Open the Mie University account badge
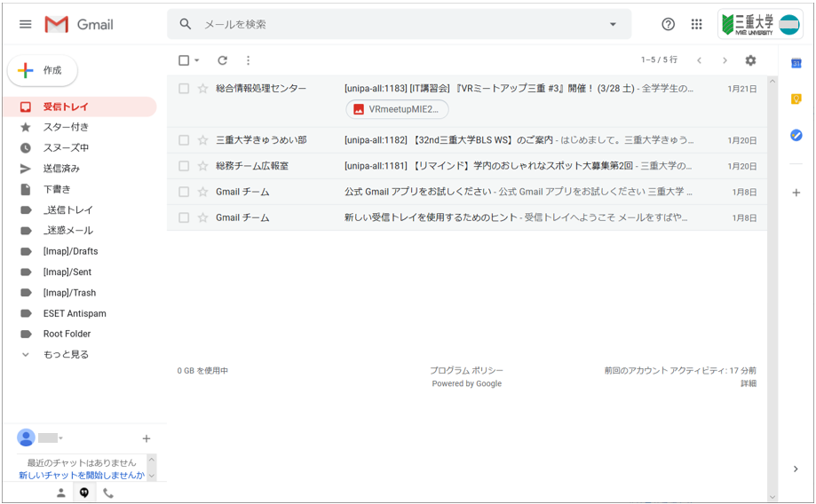 pyautogui.click(x=760, y=24)
